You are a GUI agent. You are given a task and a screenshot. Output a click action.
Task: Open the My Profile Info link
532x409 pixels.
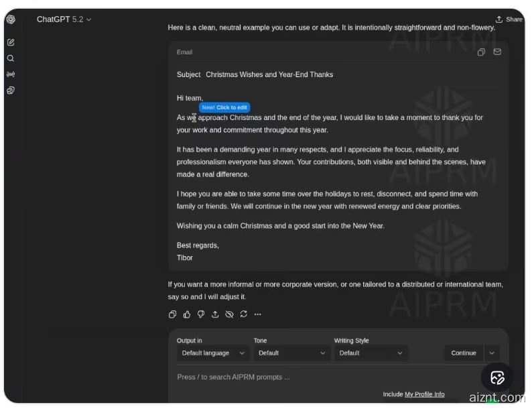point(424,394)
